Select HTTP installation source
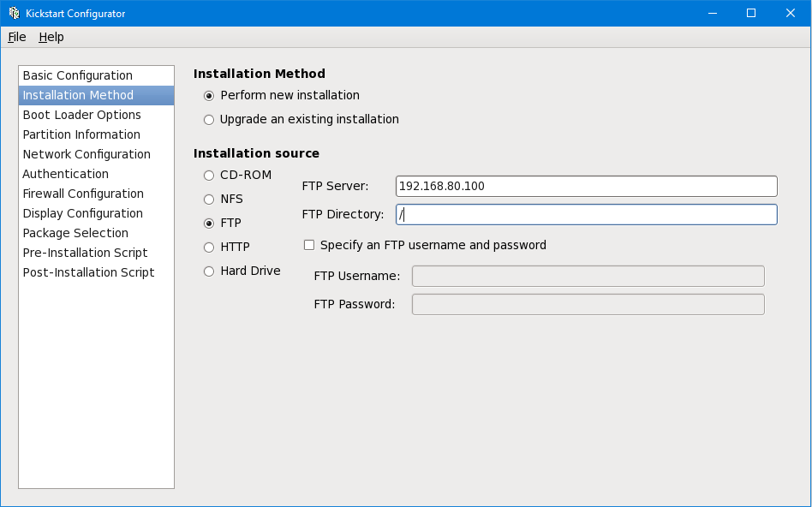This screenshot has width=812, height=507. pyautogui.click(x=209, y=248)
